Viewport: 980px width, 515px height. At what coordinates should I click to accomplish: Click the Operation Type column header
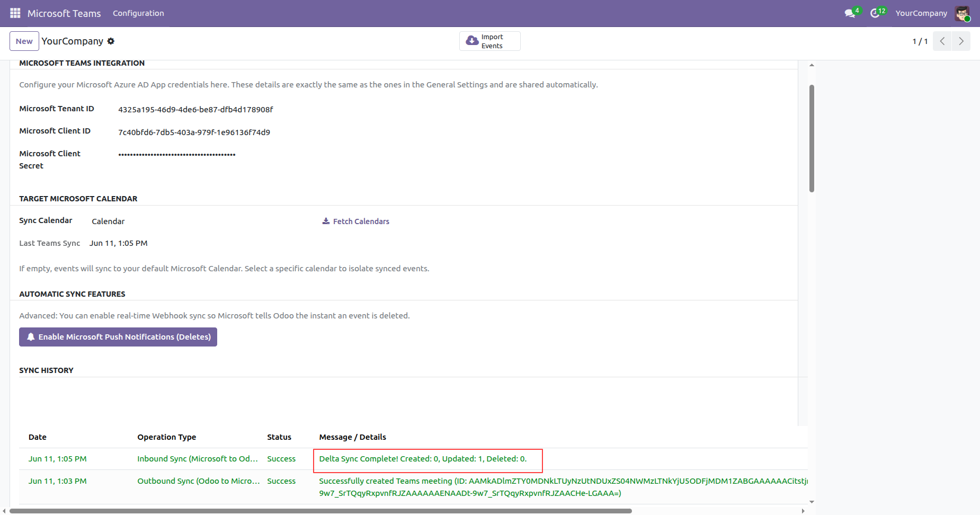(x=167, y=437)
